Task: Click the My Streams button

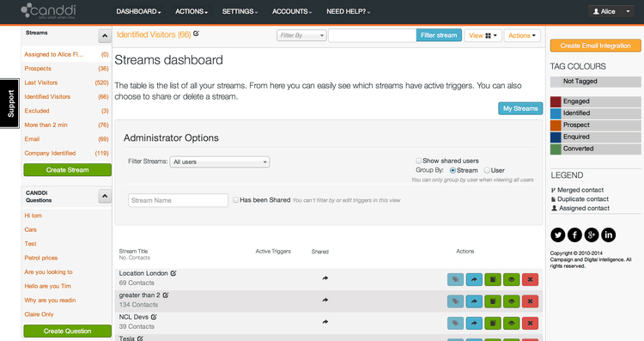Action: (x=520, y=108)
